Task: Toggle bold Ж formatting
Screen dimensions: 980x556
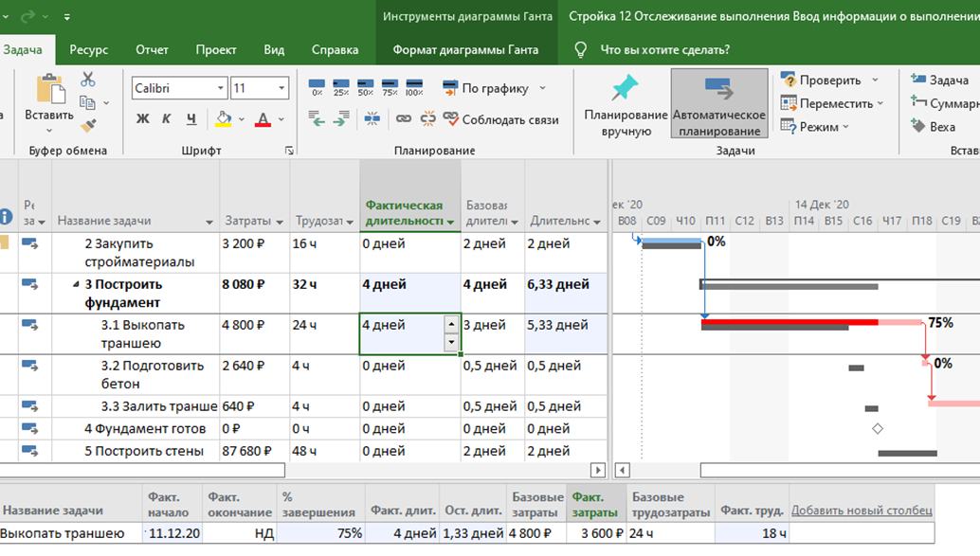Action: (x=142, y=118)
